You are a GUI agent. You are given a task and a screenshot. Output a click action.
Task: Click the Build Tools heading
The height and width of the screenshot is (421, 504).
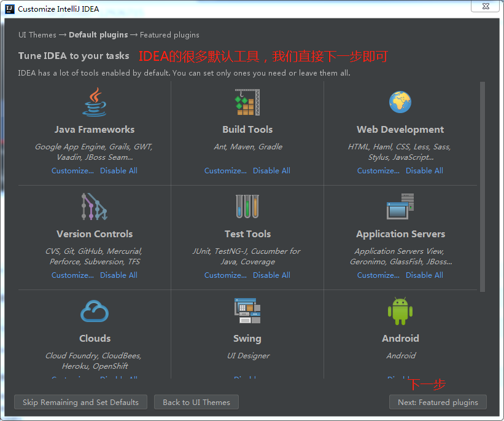point(247,130)
